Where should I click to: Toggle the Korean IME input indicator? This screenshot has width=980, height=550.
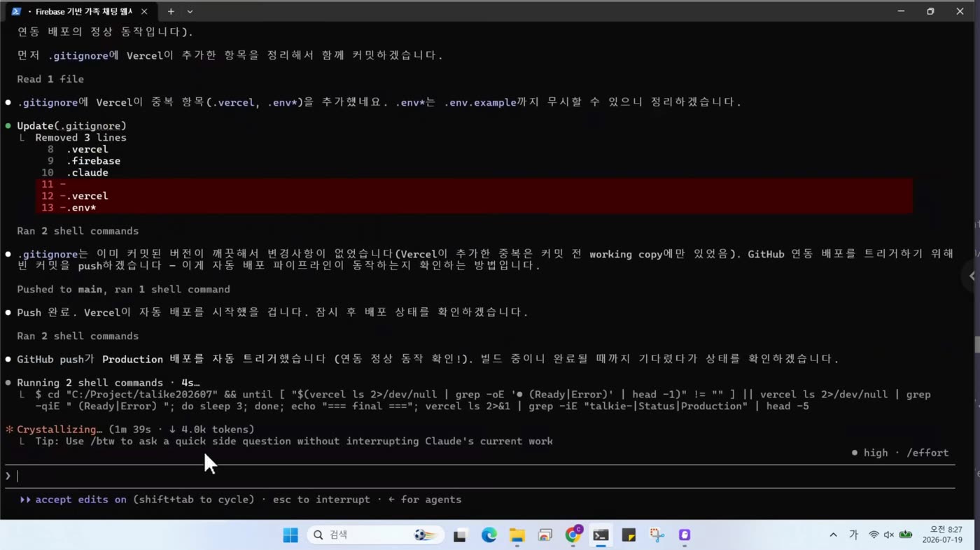853,535
